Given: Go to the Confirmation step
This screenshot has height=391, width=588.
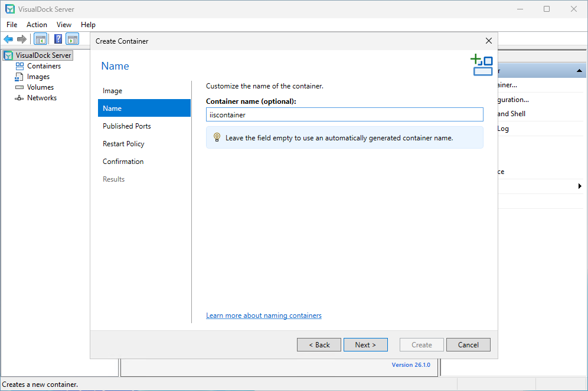Looking at the screenshot, I should click(145, 162).
